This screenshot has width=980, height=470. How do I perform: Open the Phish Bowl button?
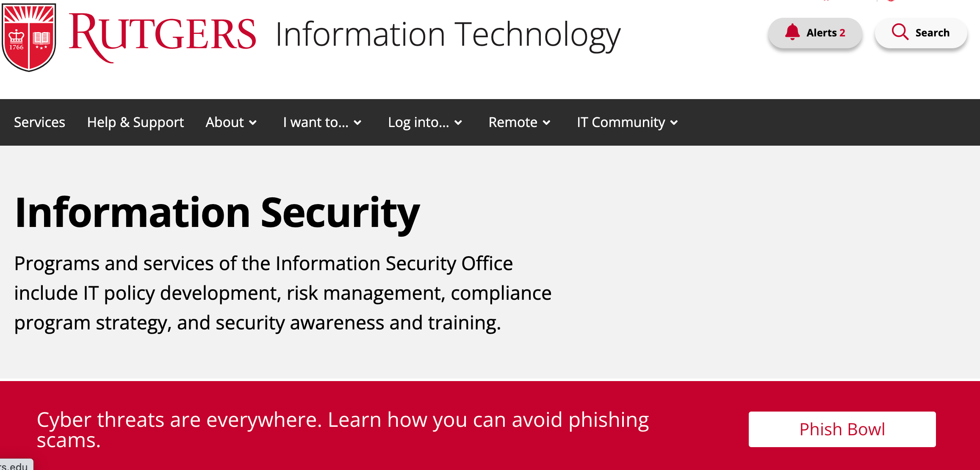tap(842, 429)
